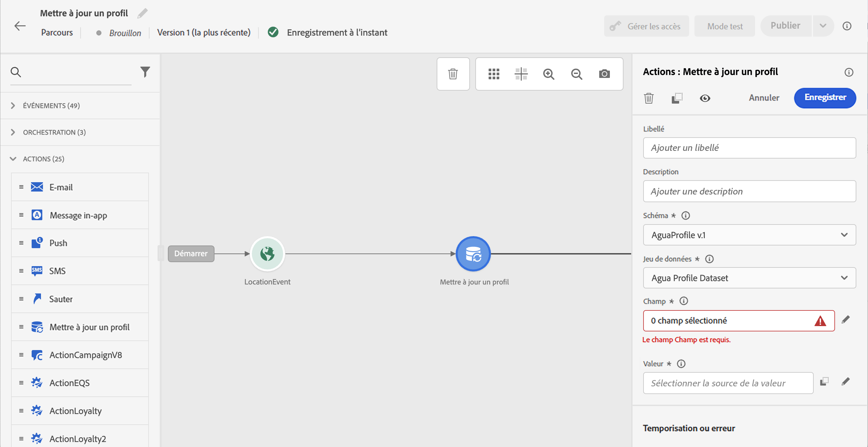Click the zoom in magnifier icon
This screenshot has height=447, width=868.
pos(549,74)
